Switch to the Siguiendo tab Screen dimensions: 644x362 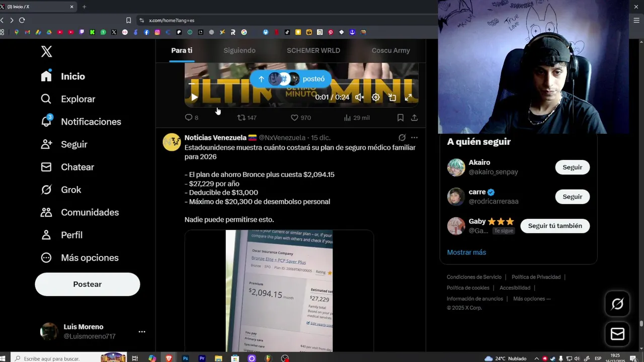239,50
